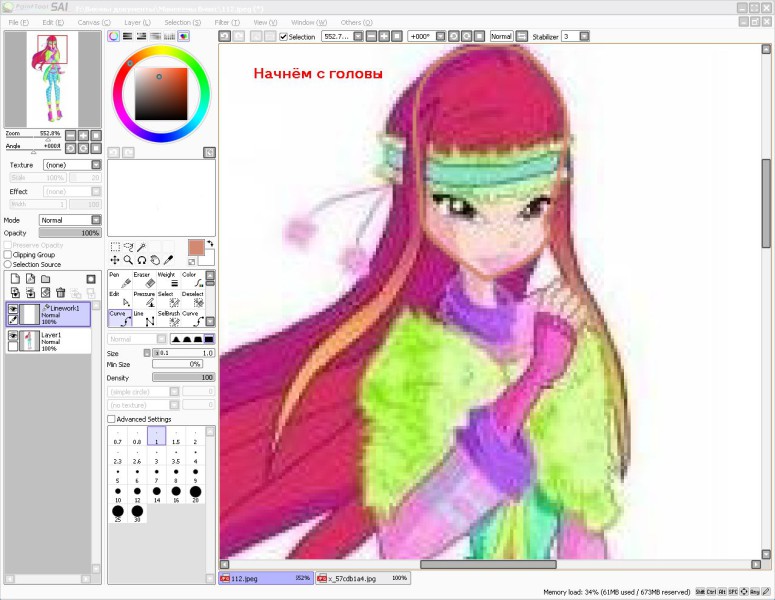
Task: Uncheck the Selection checkbox in toolbar
Action: 283,37
